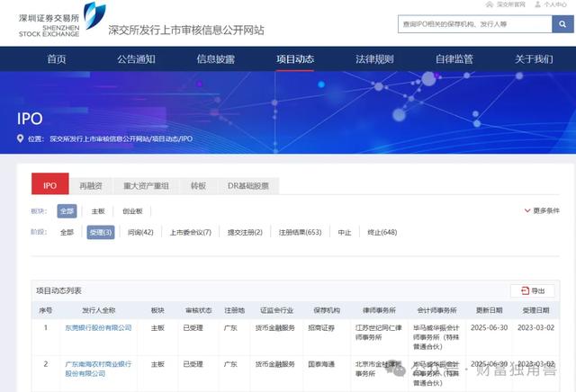Viewport: 576px width, 392px height.
Task: Switch to the 再融资 tab
Action: tap(91, 186)
